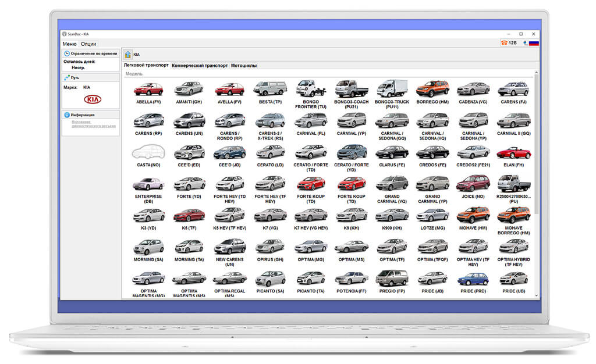Viewport: 596px width, 364px height.
Task: Click the home icon beside KIA
Action: tap(128, 54)
